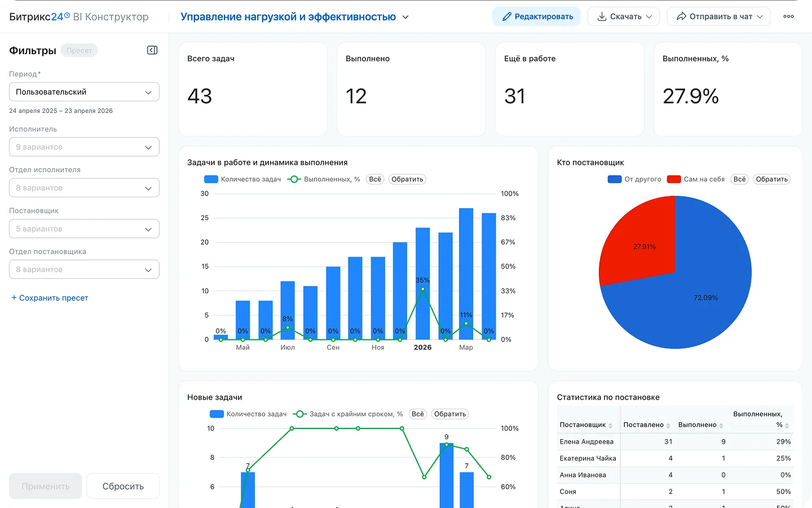Open the Период dropdown Пользовательский
This screenshot has height=508, width=812.
click(84, 92)
